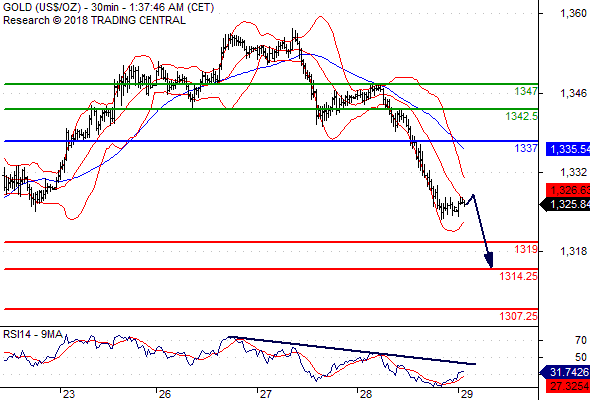590x400 pixels.
Task: Click the RSI 70 level axis label
Action: (581, 341)
